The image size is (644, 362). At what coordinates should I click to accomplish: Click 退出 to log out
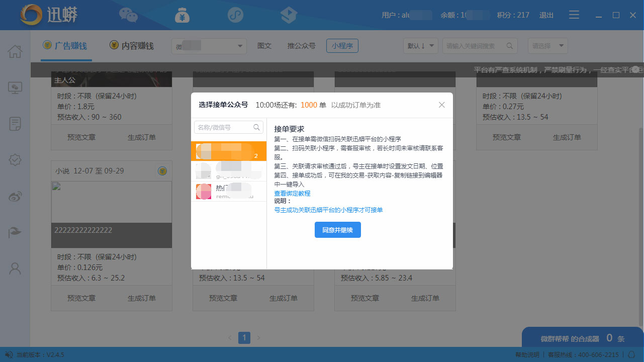(546, 15)
